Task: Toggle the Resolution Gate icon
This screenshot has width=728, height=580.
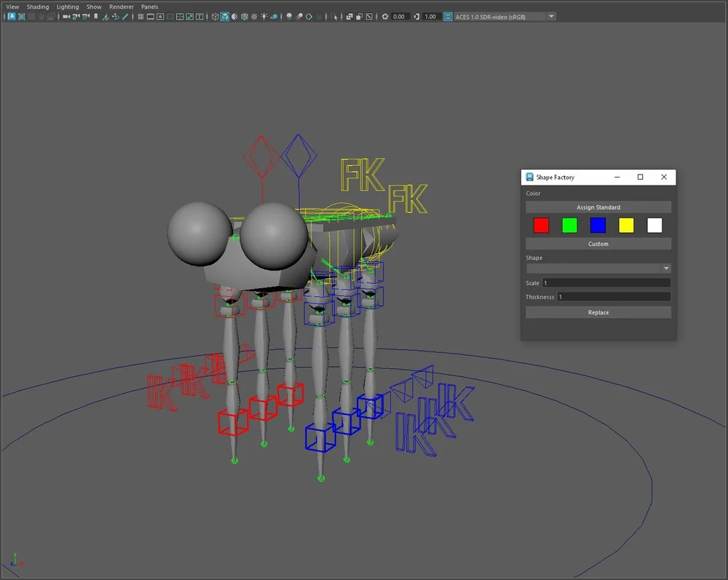Action: (x=161, y=17)
